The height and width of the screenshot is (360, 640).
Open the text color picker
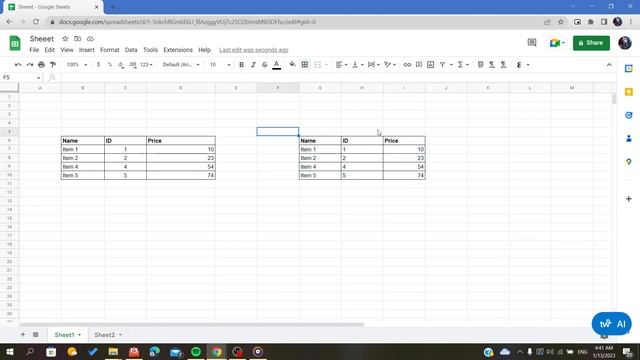click(276, 64)
